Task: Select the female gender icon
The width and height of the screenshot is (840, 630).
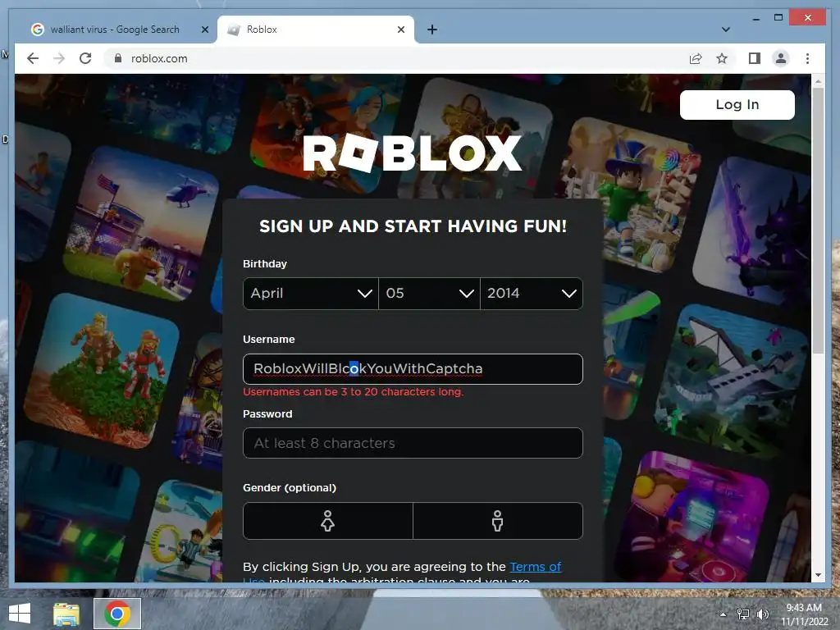Action: (x=328, y=521)
